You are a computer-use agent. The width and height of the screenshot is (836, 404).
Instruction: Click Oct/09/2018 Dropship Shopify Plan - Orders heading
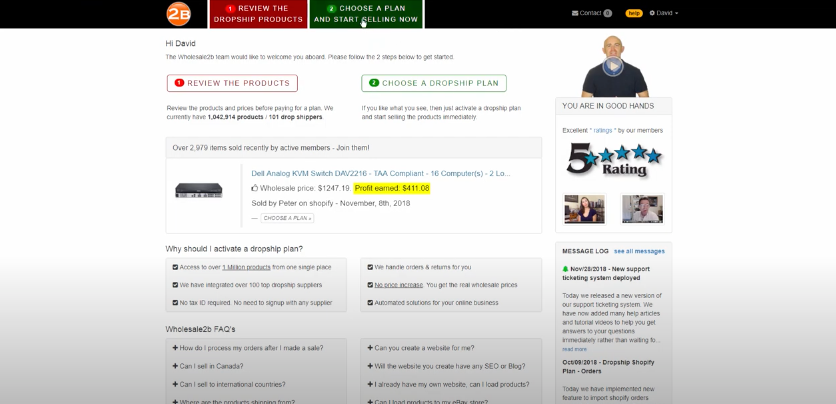click(x=608, y=367)
